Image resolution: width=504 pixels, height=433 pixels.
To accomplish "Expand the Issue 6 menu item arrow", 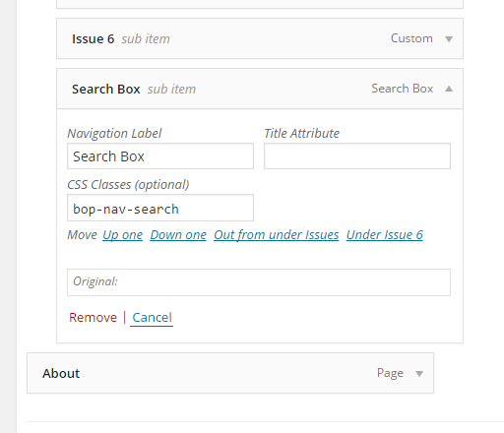I will [449, 39].
